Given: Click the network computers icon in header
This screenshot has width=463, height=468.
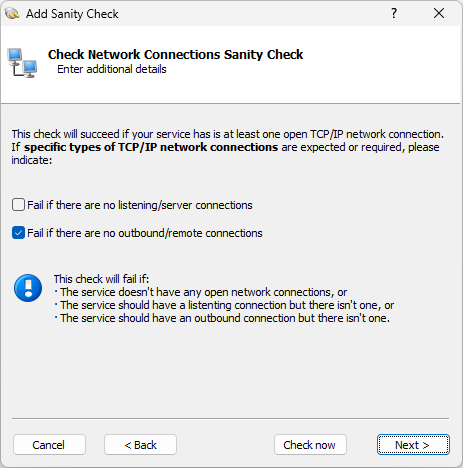Looking at the screenshot, I should [22, 63].
